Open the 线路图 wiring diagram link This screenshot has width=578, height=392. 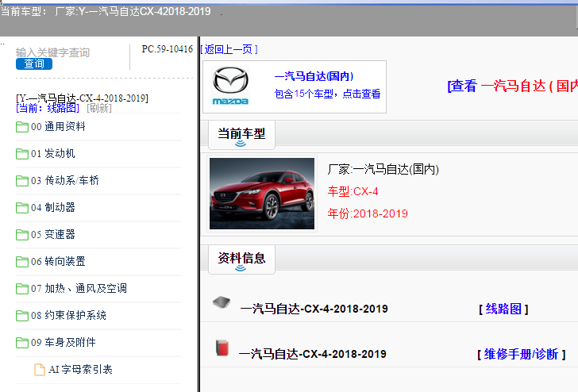(x=503, y=309)
